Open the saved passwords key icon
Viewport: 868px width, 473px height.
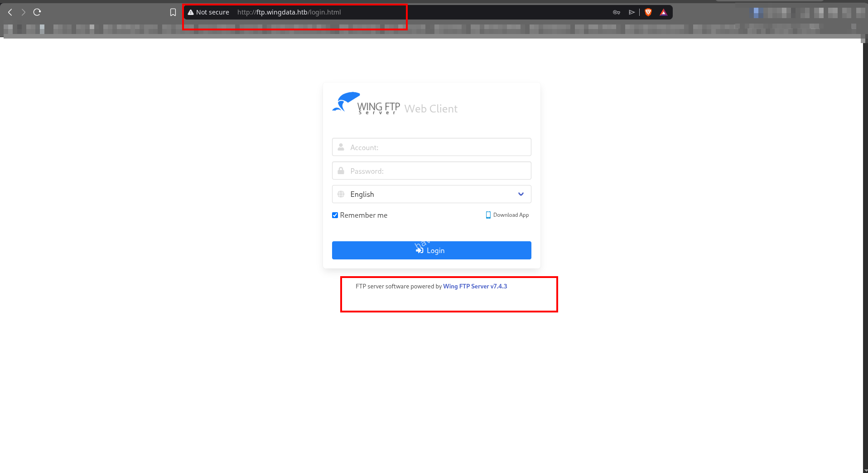coord(617,12)
